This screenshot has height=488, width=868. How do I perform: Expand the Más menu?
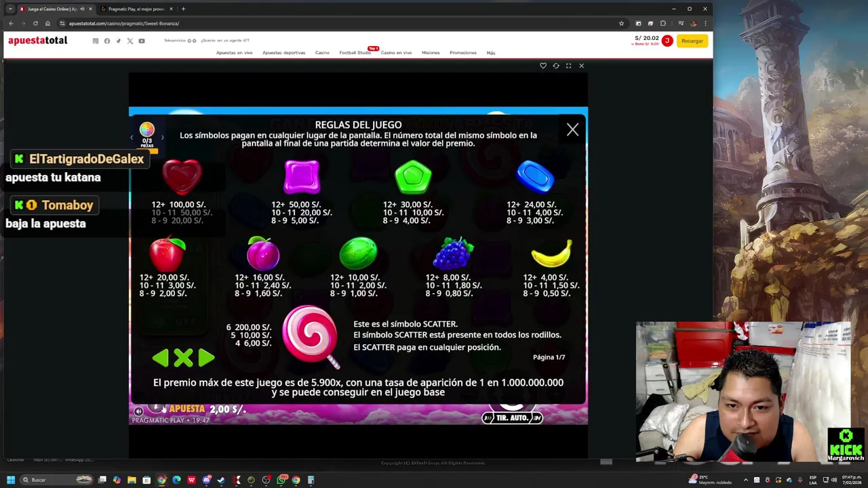[x=491, y=53]
